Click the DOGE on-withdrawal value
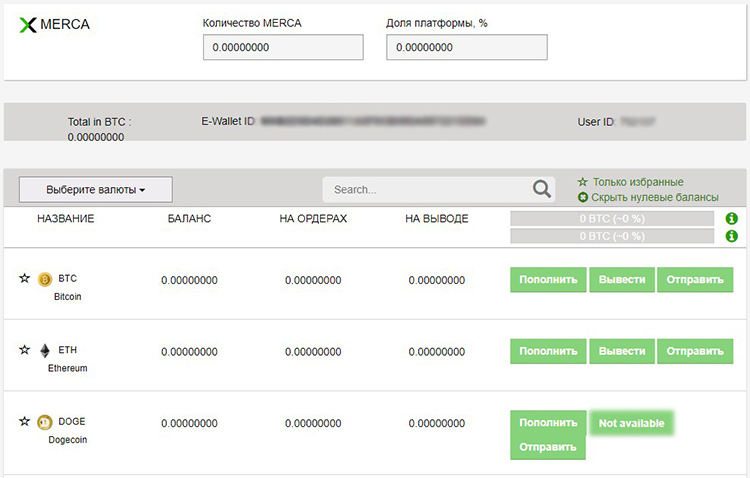The image size is (750, 478). pos(437,423)
